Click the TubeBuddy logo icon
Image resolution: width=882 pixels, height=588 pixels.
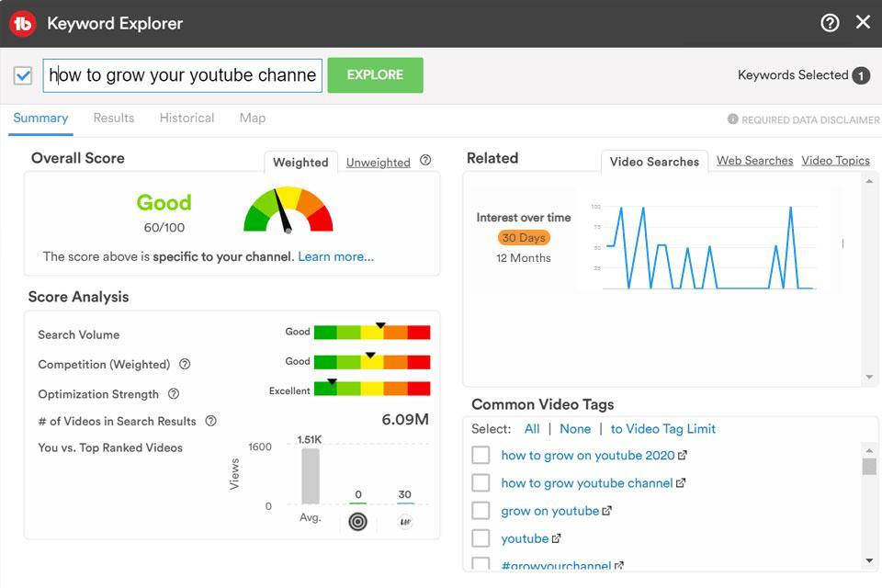(22, 24)
